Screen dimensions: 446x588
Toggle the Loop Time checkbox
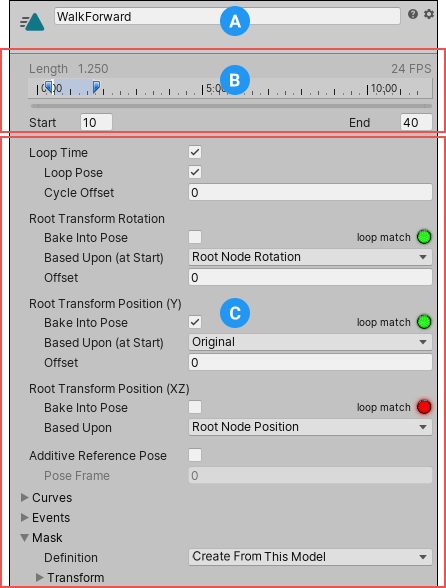coord(195,152)
